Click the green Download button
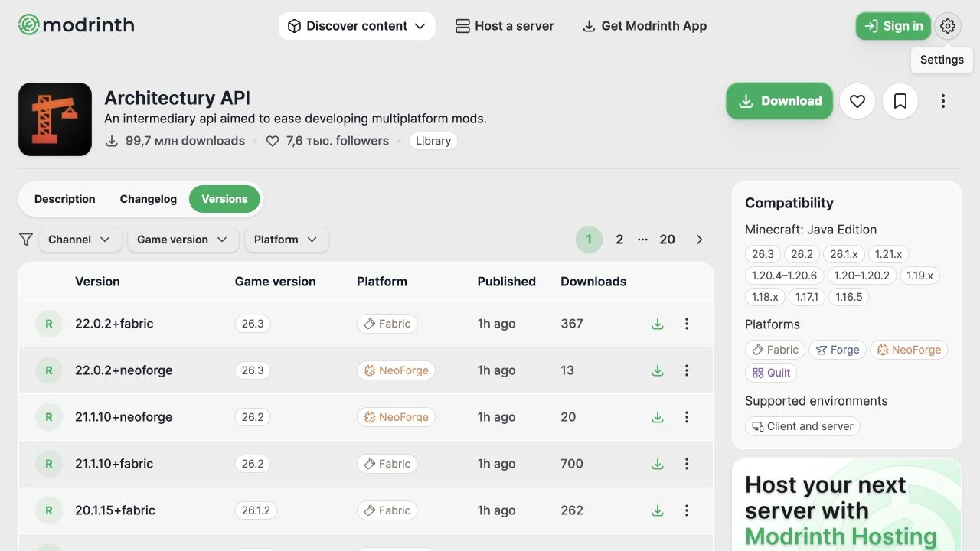The image size is (980, 551). (x=779, y=101)
